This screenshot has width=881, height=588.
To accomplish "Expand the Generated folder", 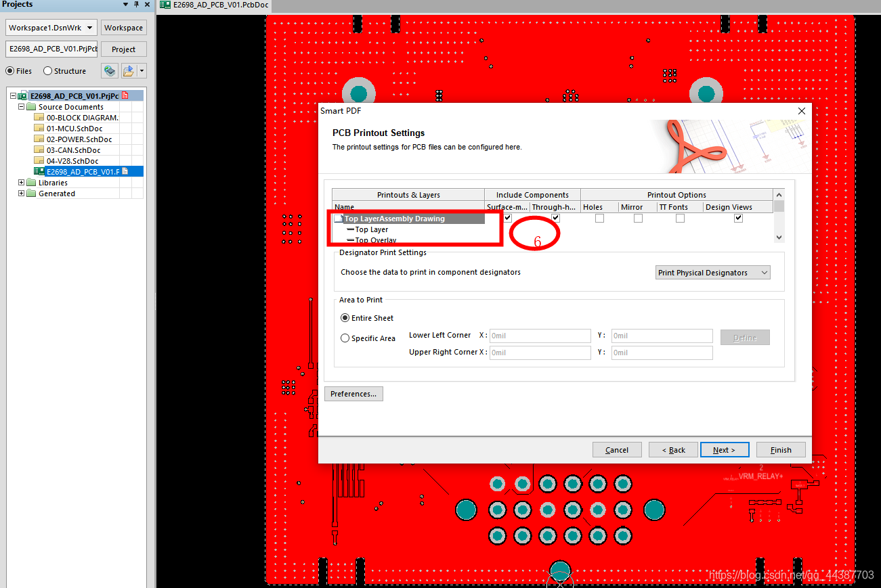I will (x=21, y=194).
